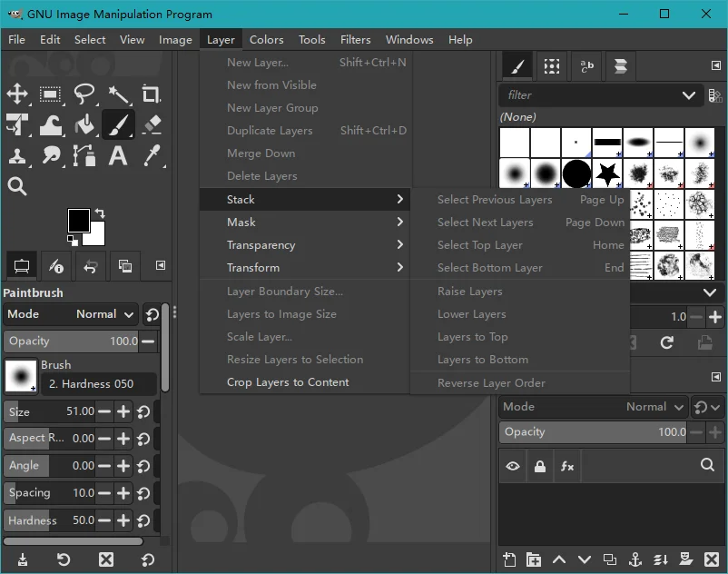Swap foreground and background colors
Image resolution: width=728 pixels, height=574 pixels.
tap(100, 213)
